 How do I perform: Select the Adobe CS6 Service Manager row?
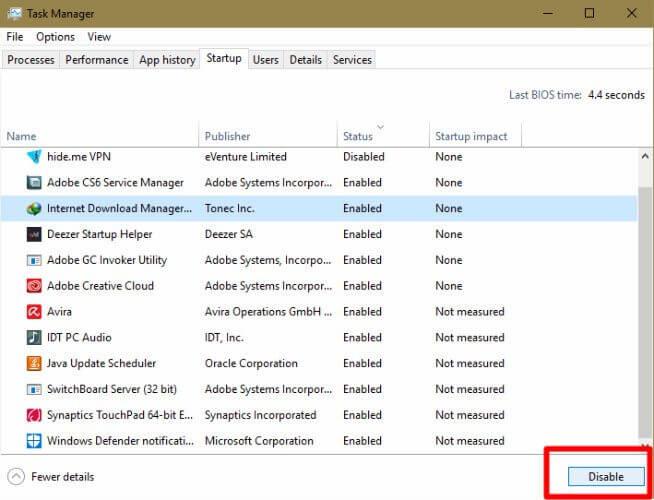[x=115, y=183]
